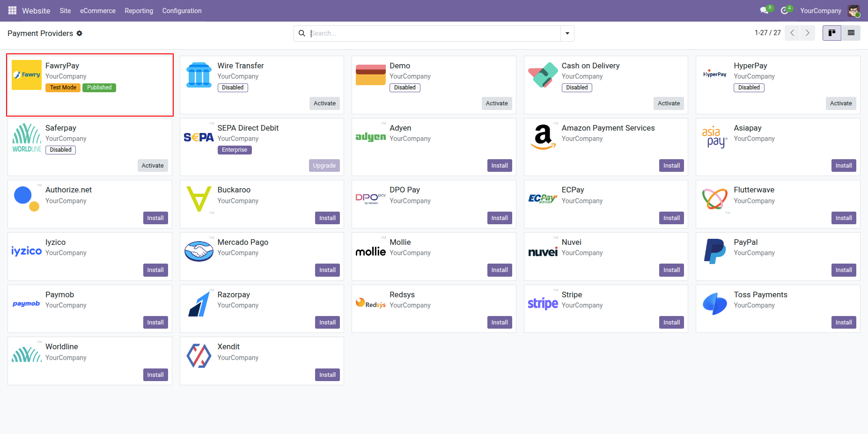Click the Flutterwave logo
This screenshot has width=868, height=434.
click(715, 199)
